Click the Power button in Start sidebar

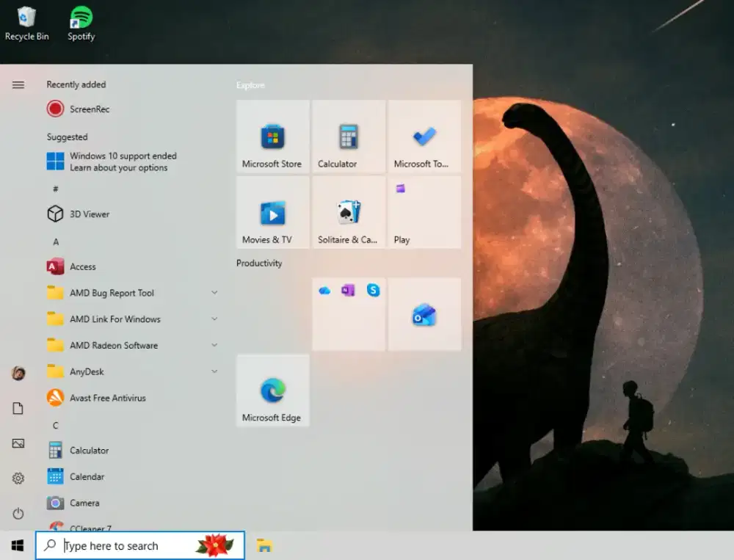point(18,513)
